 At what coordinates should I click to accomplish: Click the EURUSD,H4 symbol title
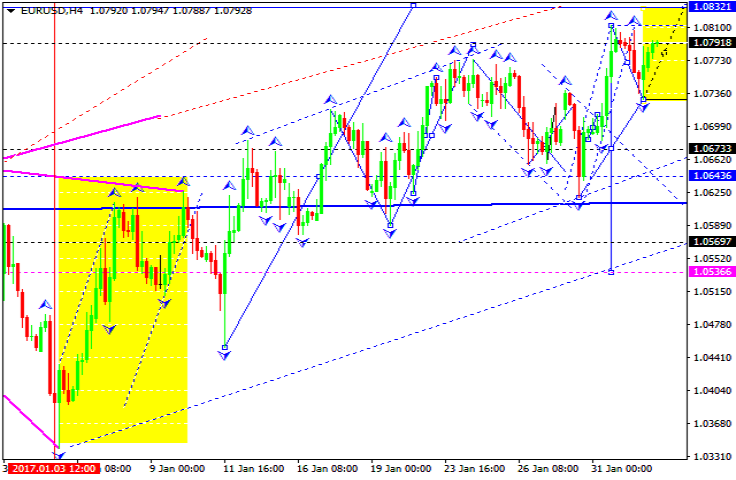52,10
